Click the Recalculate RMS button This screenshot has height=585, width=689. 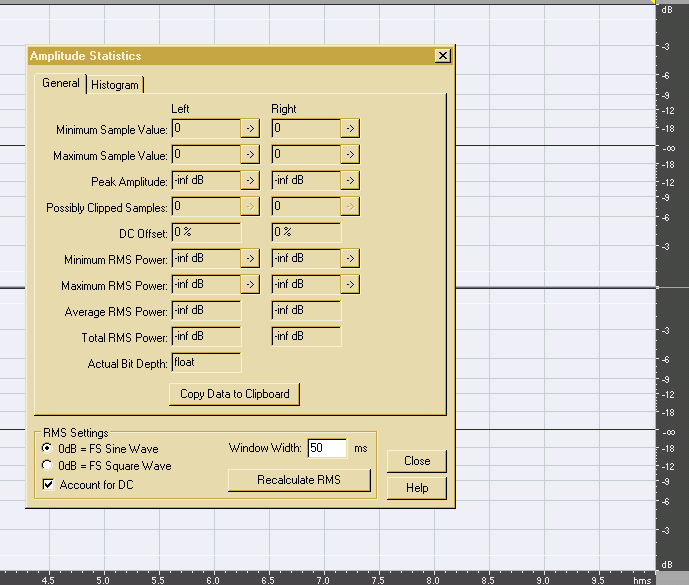tap(299, 480)
